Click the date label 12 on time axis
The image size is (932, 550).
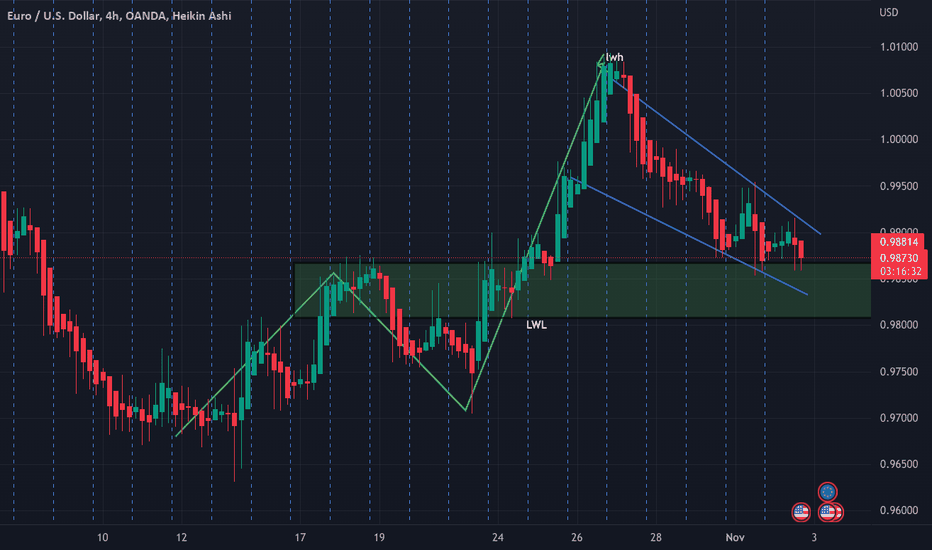point(181,538)
